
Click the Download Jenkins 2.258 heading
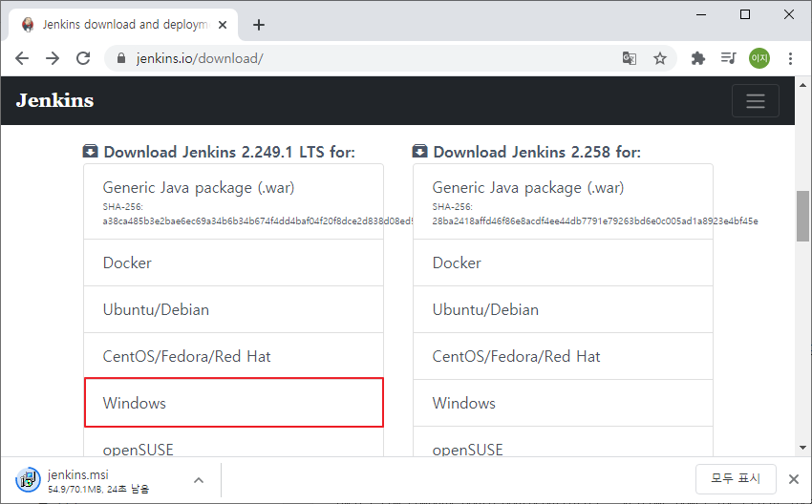537,152
